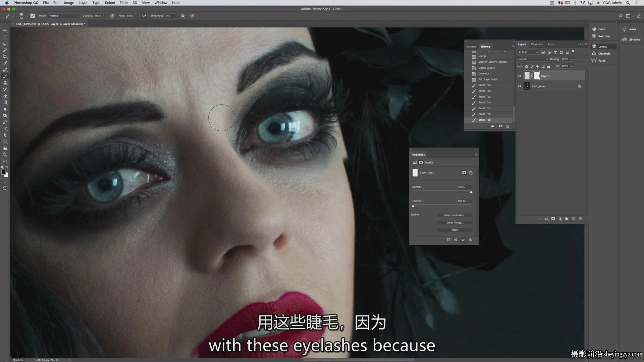Select the Pen tool
The height and width of the screenshot is (362, 644).
pos(5,122)
